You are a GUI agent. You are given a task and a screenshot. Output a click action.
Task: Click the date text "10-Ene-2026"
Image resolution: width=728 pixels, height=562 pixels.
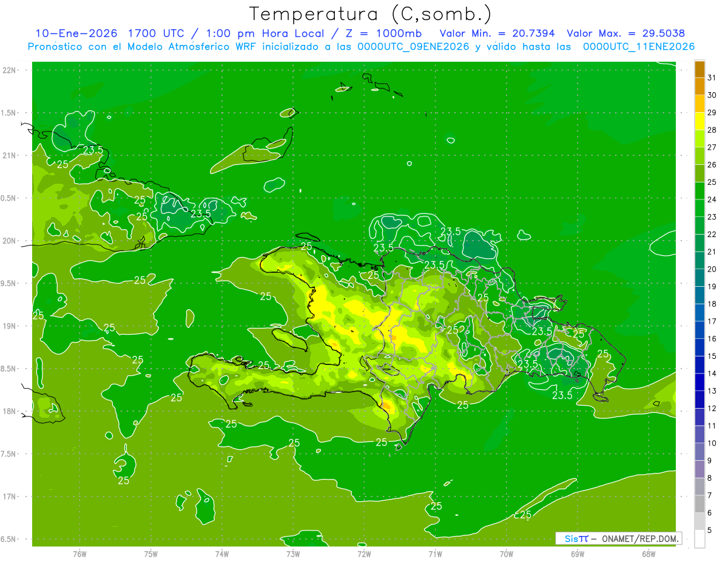point(76,33)
